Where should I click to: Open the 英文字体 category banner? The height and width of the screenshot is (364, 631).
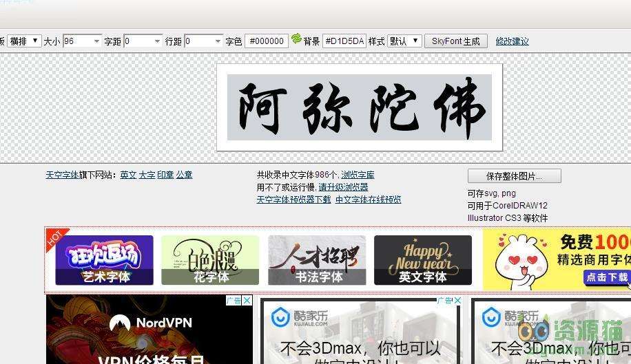(x=423, y=260)
